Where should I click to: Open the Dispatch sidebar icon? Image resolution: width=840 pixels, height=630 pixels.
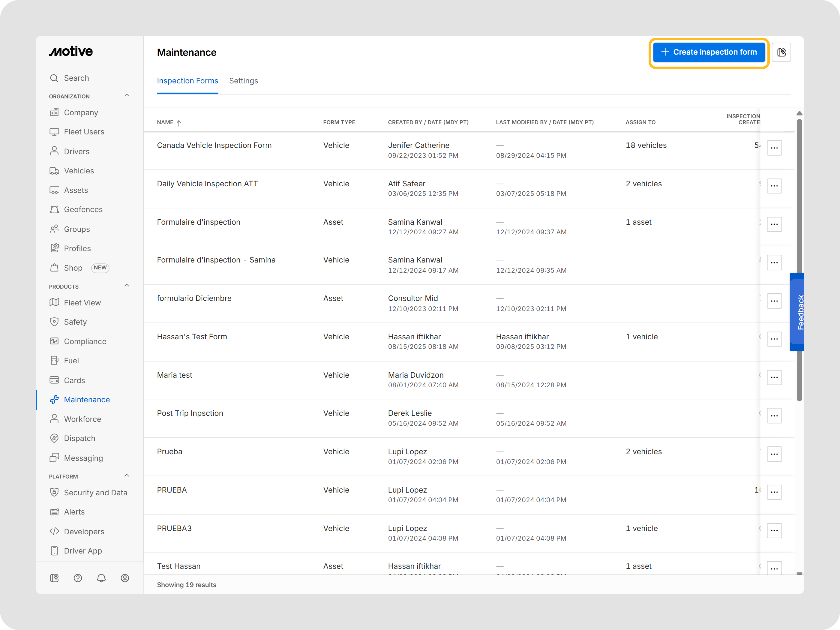pos(54,438)
